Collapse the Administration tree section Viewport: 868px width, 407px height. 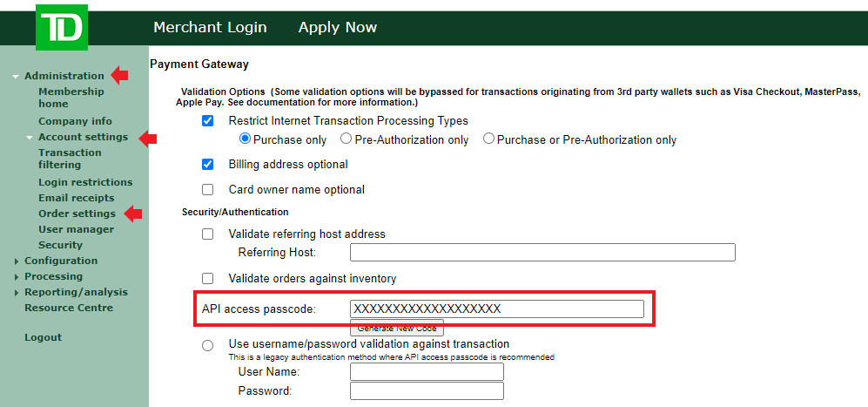[x=16, y=77]
